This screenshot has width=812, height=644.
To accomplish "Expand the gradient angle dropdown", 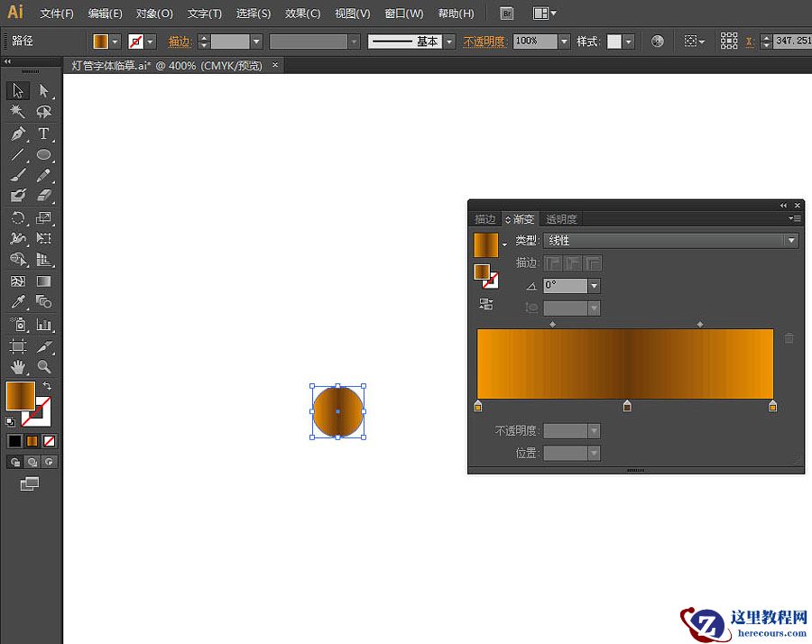I will [x=594, y=286].
